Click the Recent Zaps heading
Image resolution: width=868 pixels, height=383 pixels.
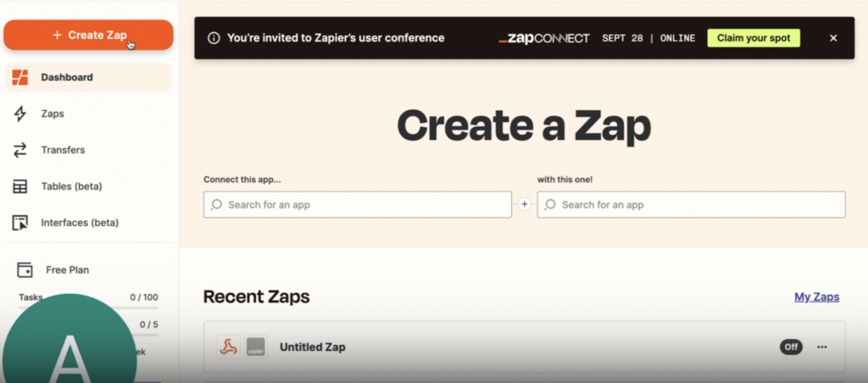click(x=256, y=297)
